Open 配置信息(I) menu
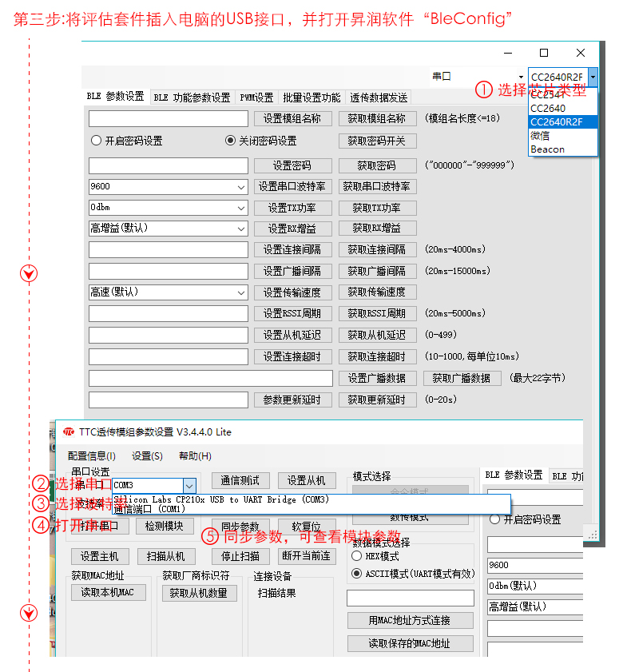Image resolution: width=623 pixels, height=672 pixels. (92, 456)
